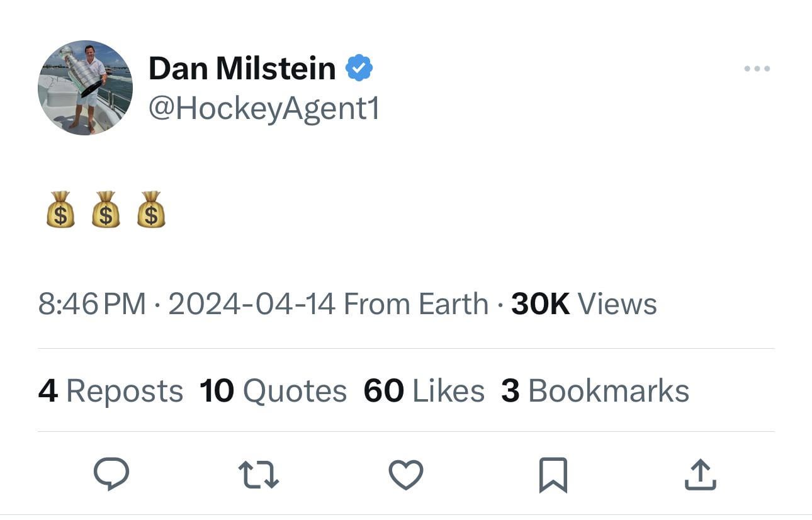Click the 30K Views count

pyautogui.click(x=584, y=304)
